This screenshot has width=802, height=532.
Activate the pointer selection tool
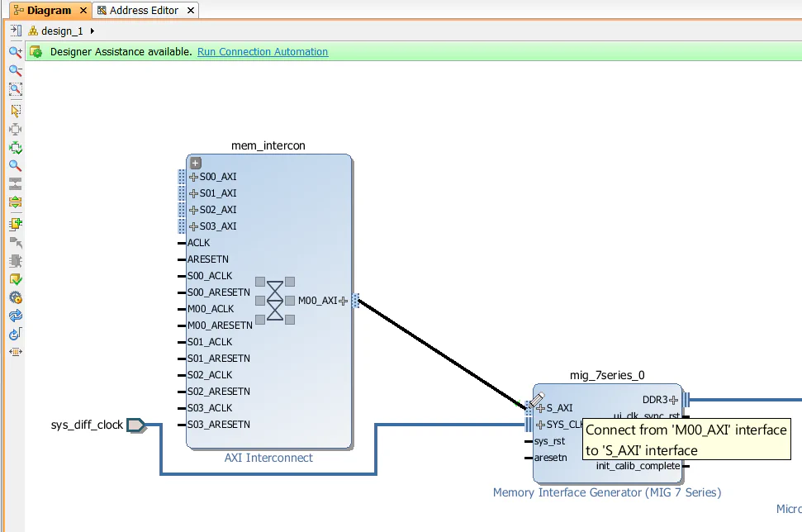pos(15,108)
